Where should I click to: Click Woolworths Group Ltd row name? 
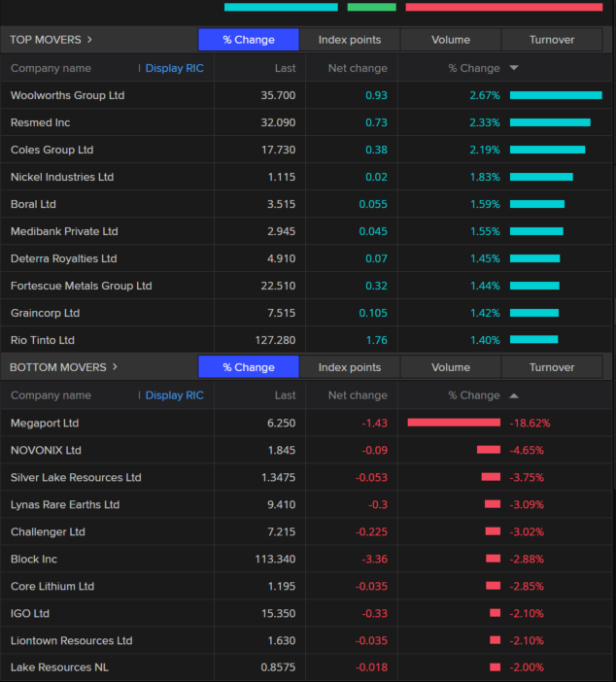(67, 95)
